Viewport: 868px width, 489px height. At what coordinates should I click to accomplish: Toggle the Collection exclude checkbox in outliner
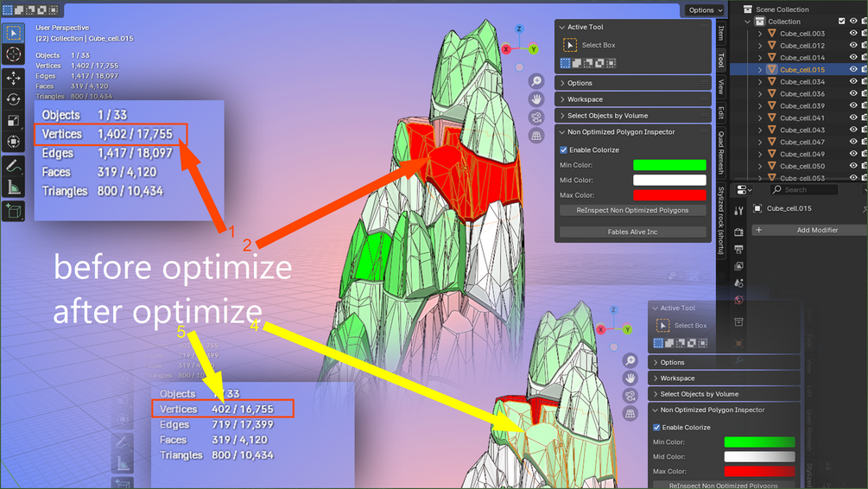pos(841,21)
